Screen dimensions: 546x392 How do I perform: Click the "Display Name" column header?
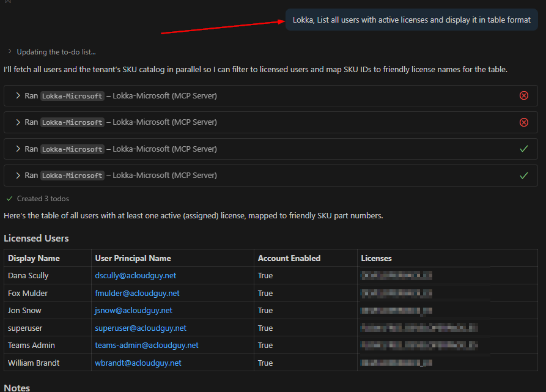coord(35,259)
